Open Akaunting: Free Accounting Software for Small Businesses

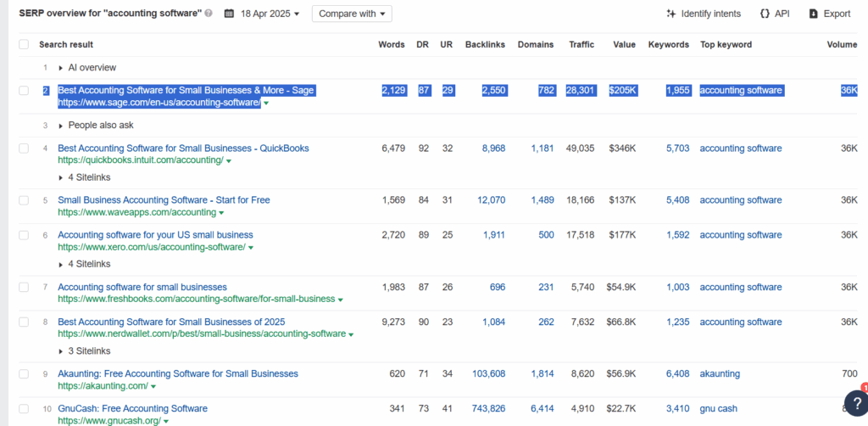coord(178,374)
